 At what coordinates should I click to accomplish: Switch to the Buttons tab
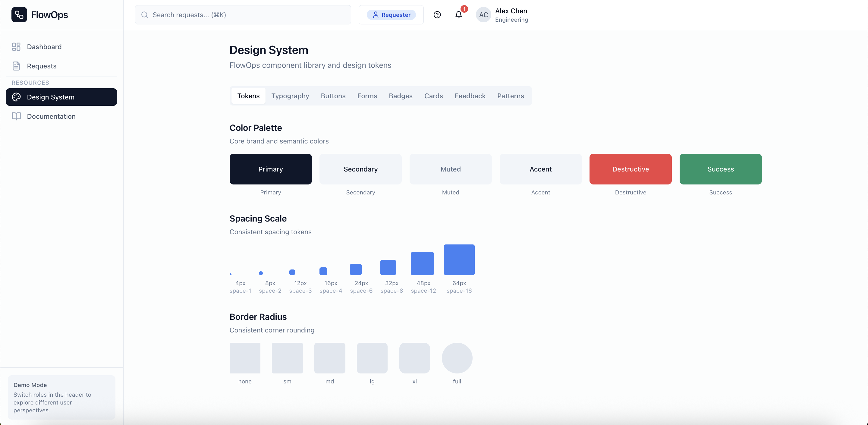[x=333, y=96]
